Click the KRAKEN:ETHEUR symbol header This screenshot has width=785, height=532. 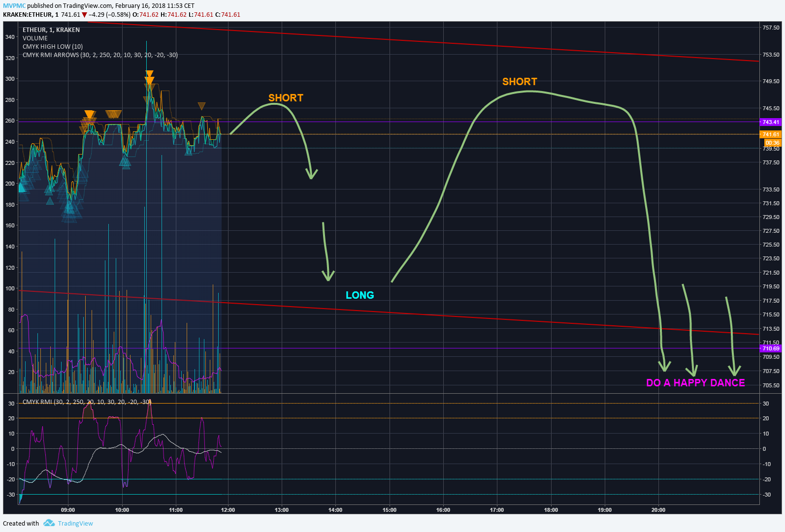(x=31, y=15)
